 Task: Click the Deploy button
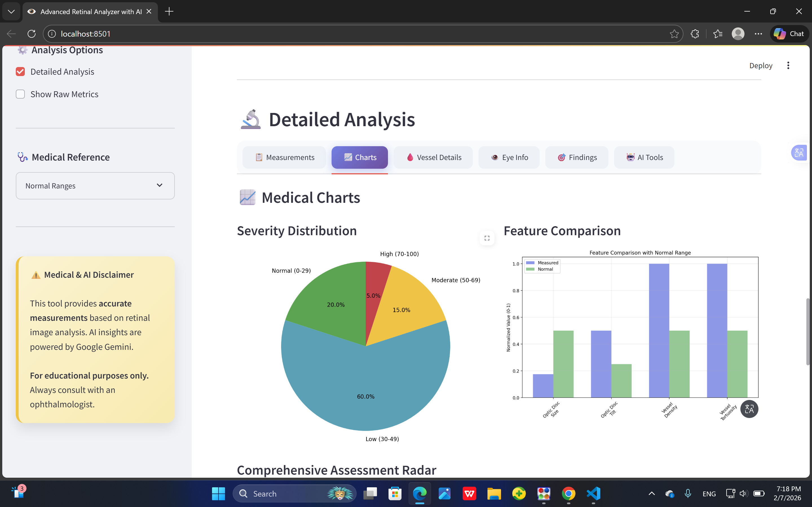[761, 66]
